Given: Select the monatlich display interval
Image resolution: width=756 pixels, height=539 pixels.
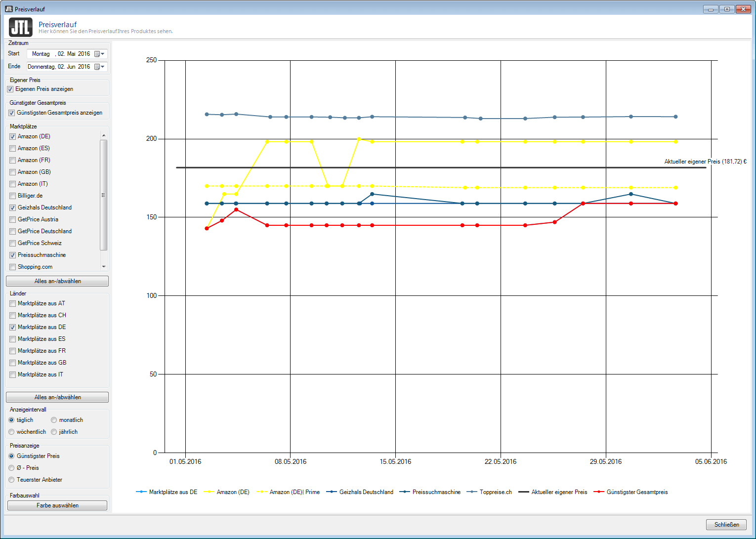Looking at the screenshot, I should pyautogui.click(x=54, y=420).
